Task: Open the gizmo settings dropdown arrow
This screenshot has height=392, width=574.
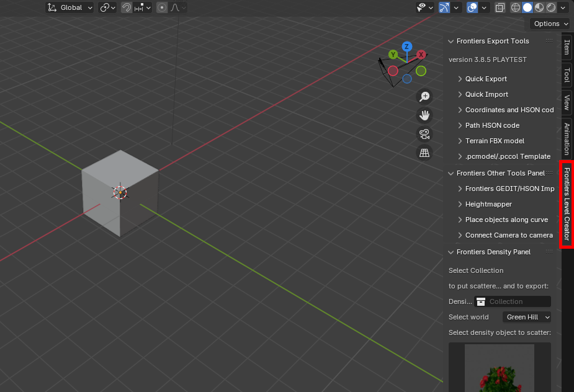Action: click(x=456, y=7)
